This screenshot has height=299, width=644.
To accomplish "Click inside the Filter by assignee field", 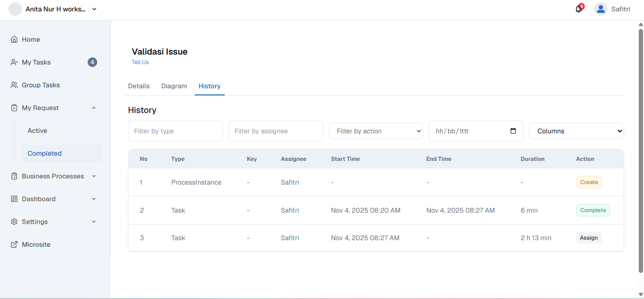I will coord(275,131).
